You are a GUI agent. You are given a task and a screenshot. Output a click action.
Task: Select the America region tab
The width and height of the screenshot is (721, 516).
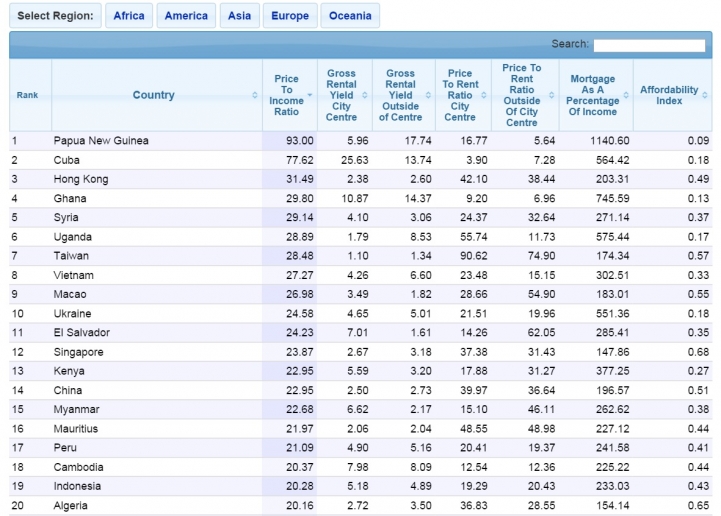[186, 16]
